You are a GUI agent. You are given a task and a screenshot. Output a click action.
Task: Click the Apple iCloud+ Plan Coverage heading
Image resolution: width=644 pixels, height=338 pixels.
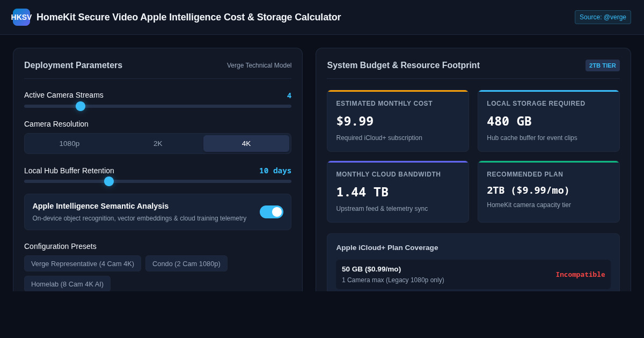pyautogui.click(x=387, y=247)
